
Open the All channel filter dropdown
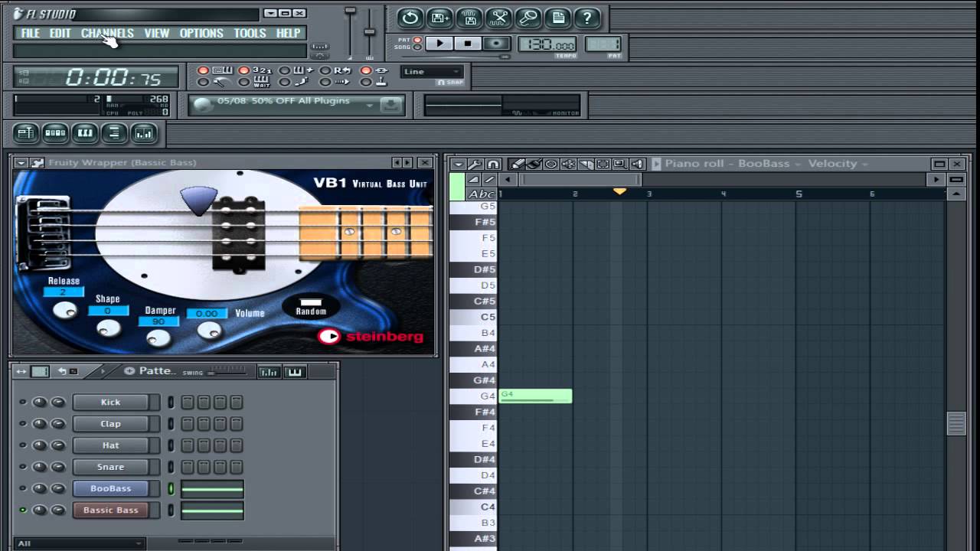pyautogui.click(x=79, y=543)
